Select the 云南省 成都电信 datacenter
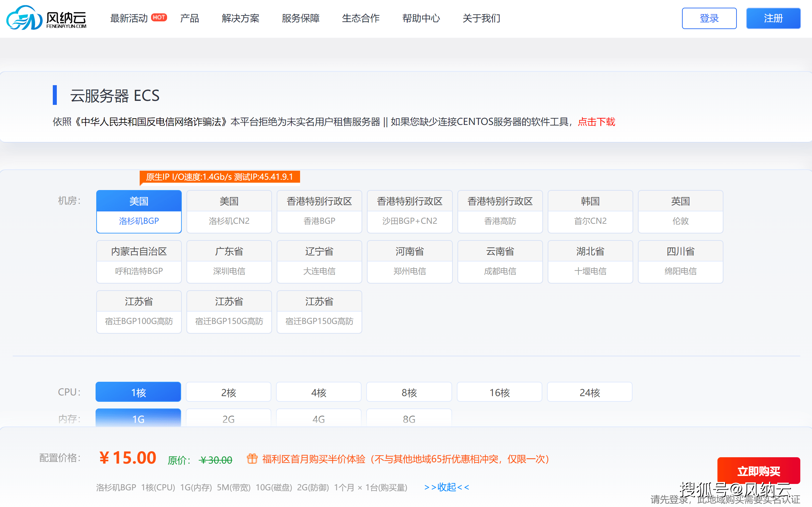The image size is (812, 507). coord(500,262)
